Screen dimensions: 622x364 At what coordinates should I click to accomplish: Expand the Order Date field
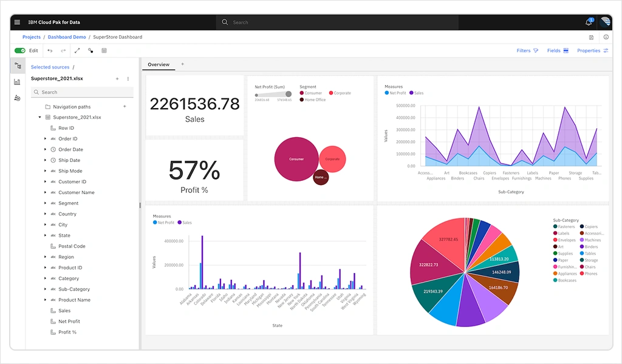coord(45,149)
